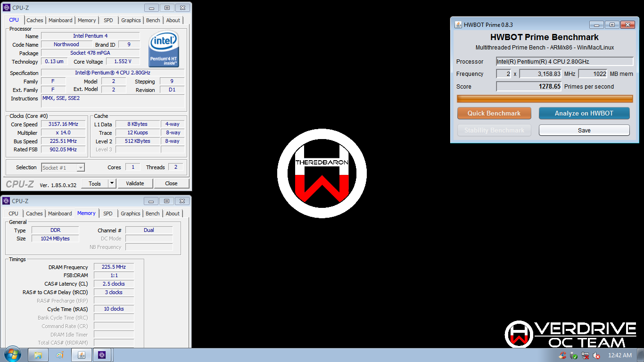Click the muted volume tray icon

596,355
